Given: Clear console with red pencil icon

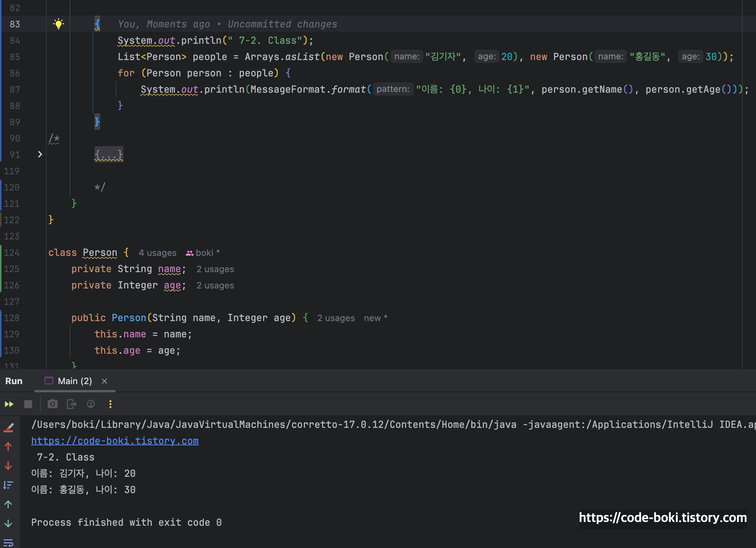Looking at the screenshot, I should [x=8, y=427].
